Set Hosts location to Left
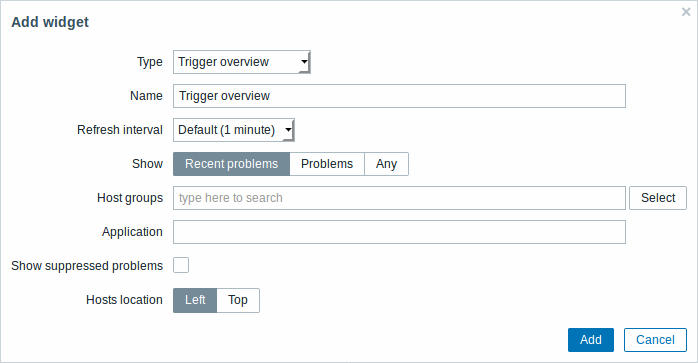 point(195,300)
